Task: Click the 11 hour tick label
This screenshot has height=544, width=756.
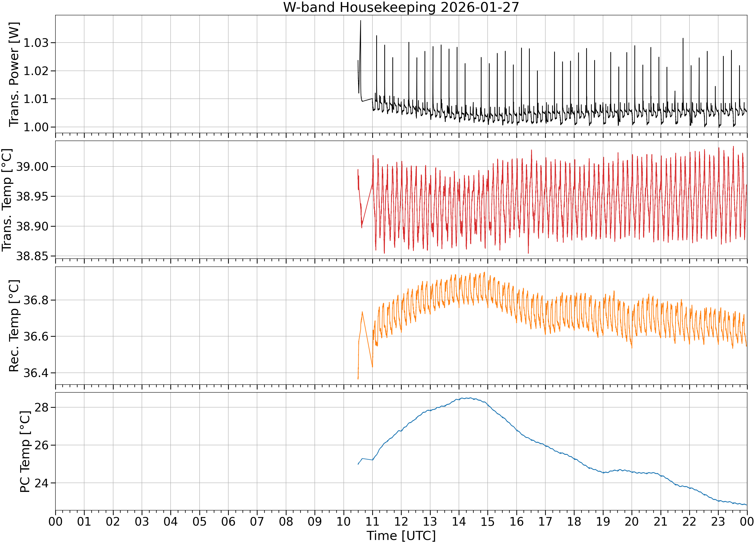Action: (x=372, y=522)
